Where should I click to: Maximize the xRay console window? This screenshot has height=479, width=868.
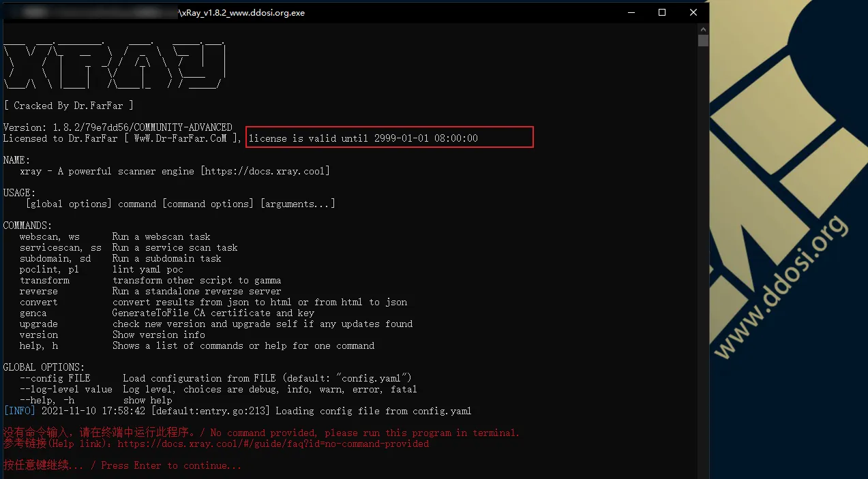pos(661,12)
